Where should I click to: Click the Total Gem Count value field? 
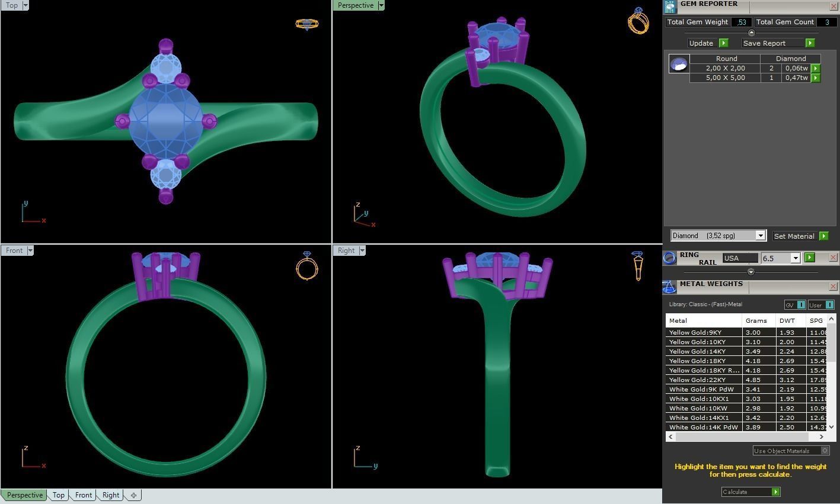826,22
